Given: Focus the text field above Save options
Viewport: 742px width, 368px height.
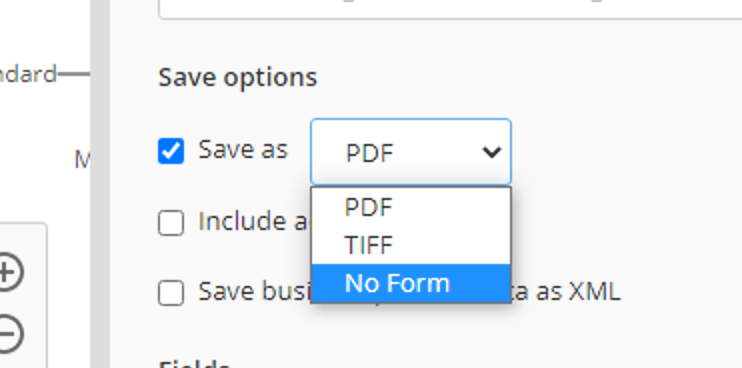Looking at the screenshot, I should click(x=450, y=9).
